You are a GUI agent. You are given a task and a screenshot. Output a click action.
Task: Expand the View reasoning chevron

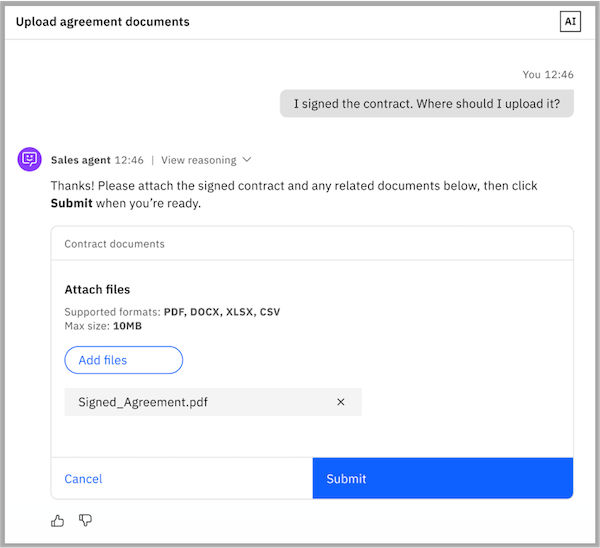[x=247, y=160]
